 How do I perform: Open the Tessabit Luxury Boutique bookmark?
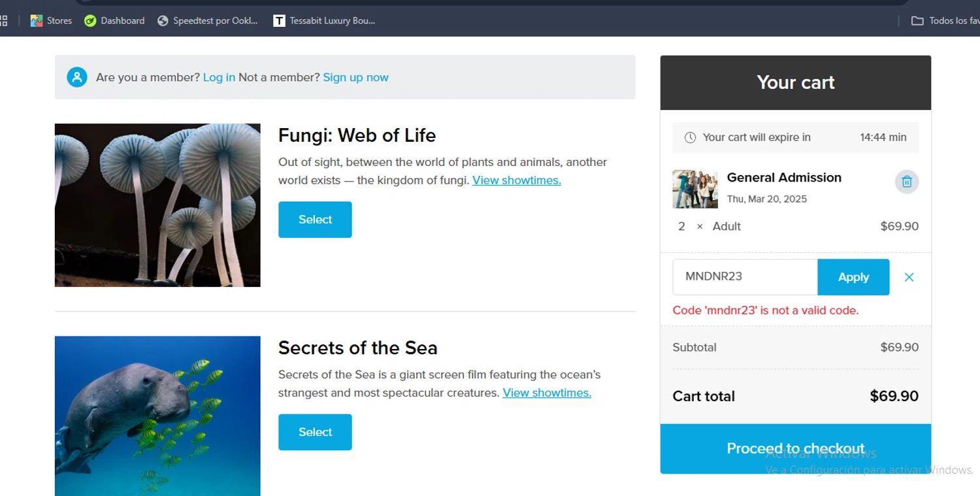[x=324, y=21]
